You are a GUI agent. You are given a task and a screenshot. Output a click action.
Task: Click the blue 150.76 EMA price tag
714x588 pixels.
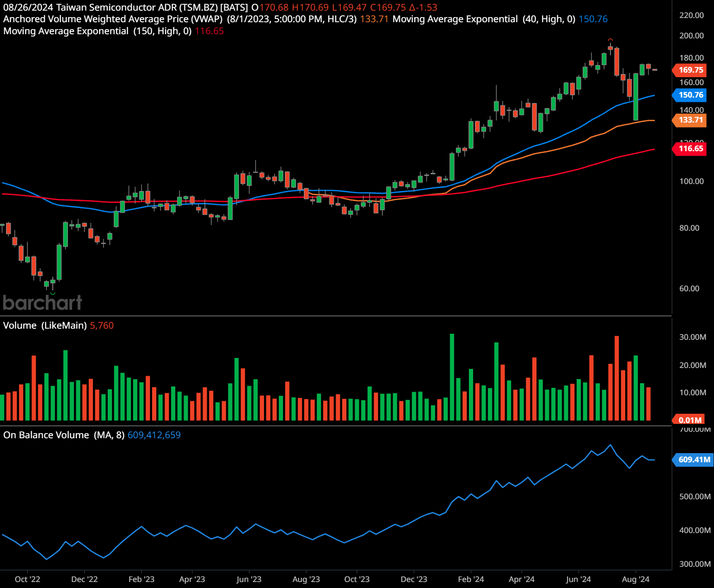tap(689, 95)
